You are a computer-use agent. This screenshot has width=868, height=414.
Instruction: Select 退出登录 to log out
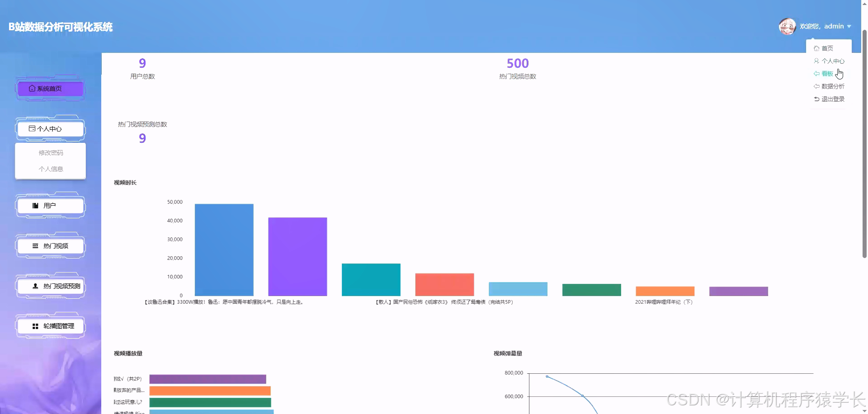tap(829, 99)
